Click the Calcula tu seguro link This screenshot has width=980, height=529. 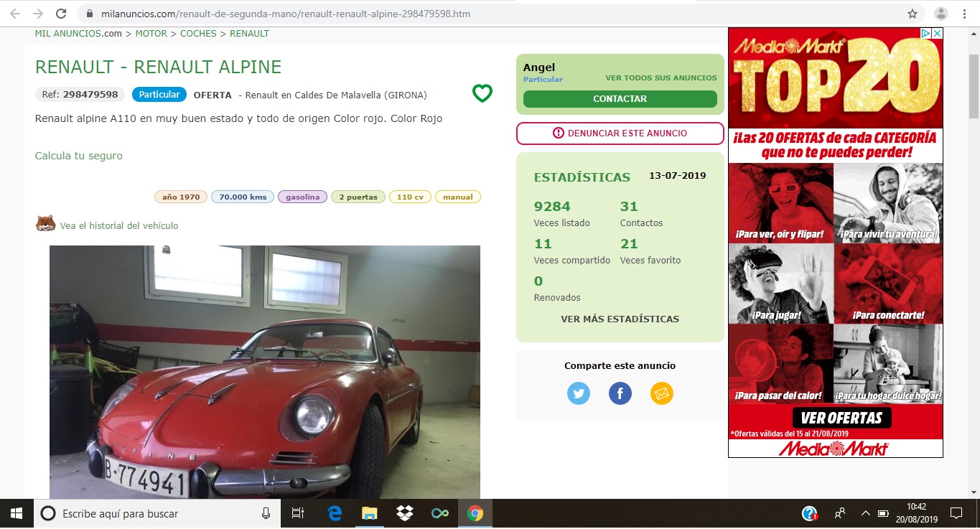click(79, 156)
